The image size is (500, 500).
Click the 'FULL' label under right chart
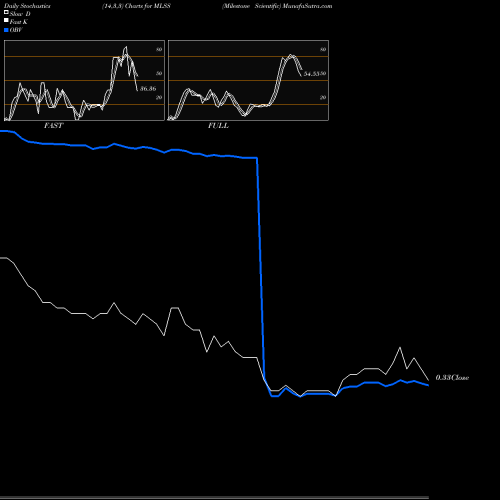click(x=218, y=126)
